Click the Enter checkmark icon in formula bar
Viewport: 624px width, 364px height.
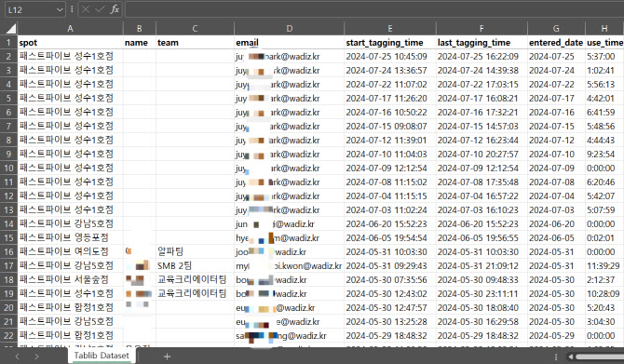pyautogui.click(x=100, y=9)
